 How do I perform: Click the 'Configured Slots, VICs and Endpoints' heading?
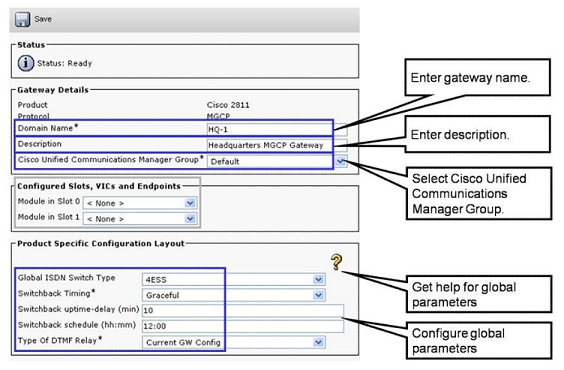99,186
